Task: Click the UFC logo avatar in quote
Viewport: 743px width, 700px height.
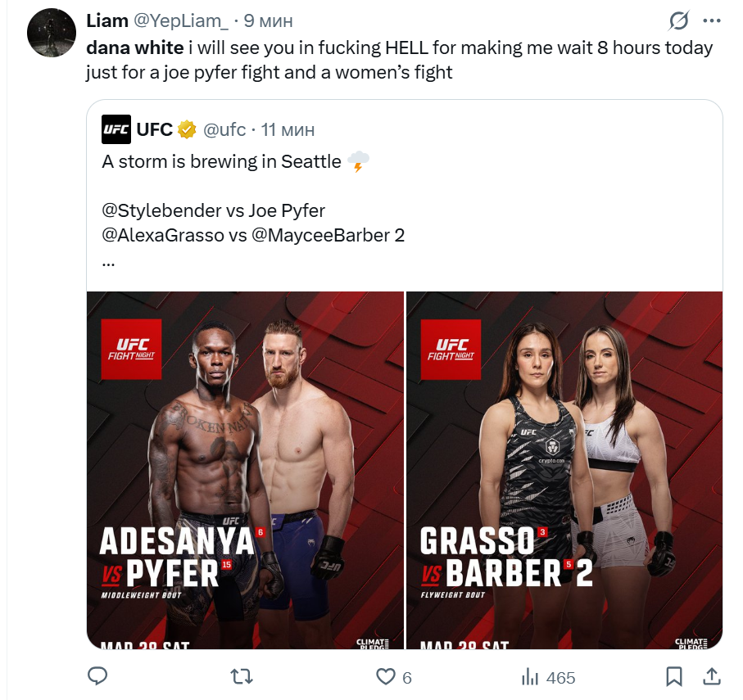Action: (116, 129)
